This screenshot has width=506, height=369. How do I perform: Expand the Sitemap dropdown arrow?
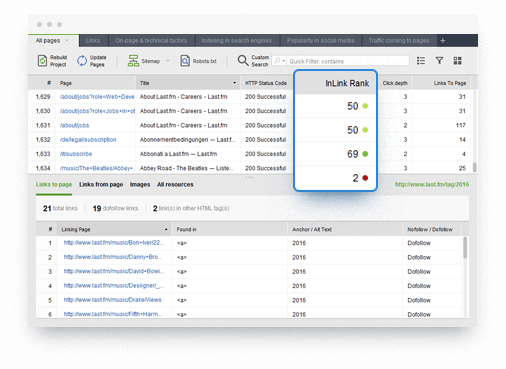(x=168, y=61)
